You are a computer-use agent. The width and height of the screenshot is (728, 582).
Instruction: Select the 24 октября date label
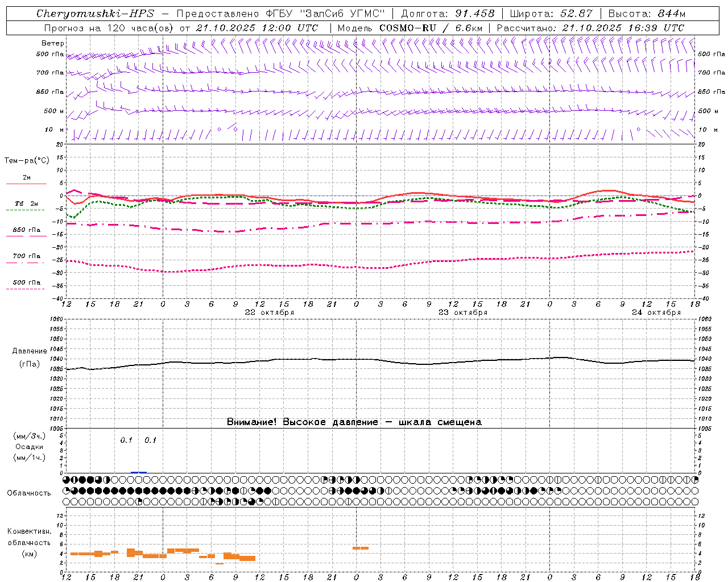[656, 313]
